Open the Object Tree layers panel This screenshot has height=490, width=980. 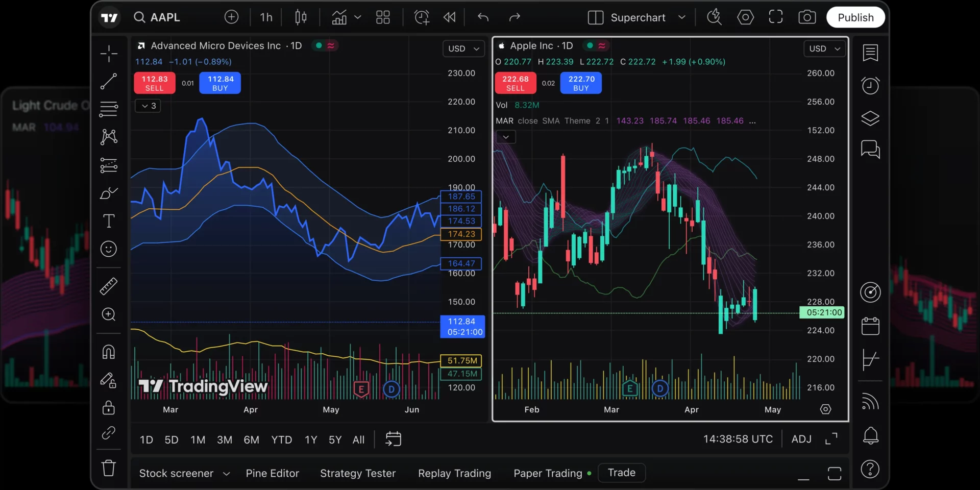coord(870,118)
